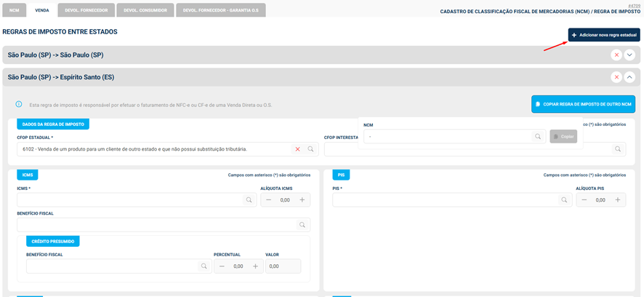Search Benefício Fiscal under ICMS section
644x297 pixels.
coord(302,226)
